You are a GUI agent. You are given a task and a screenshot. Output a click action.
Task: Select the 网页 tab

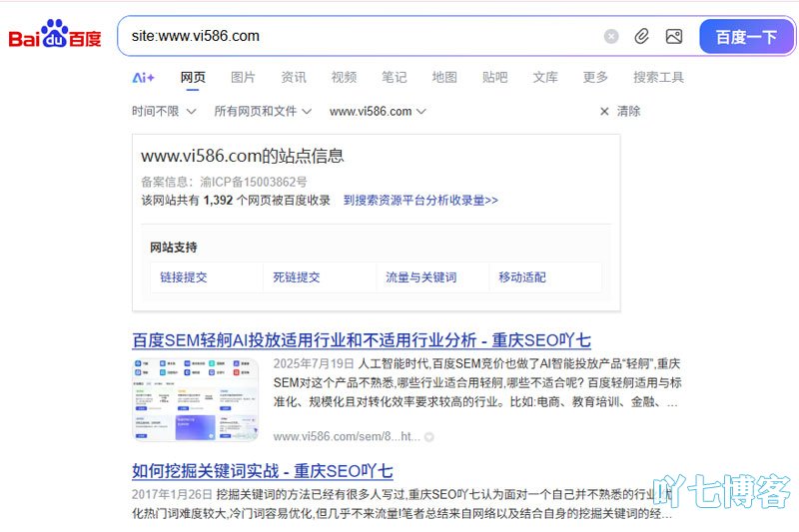(193, 78)
